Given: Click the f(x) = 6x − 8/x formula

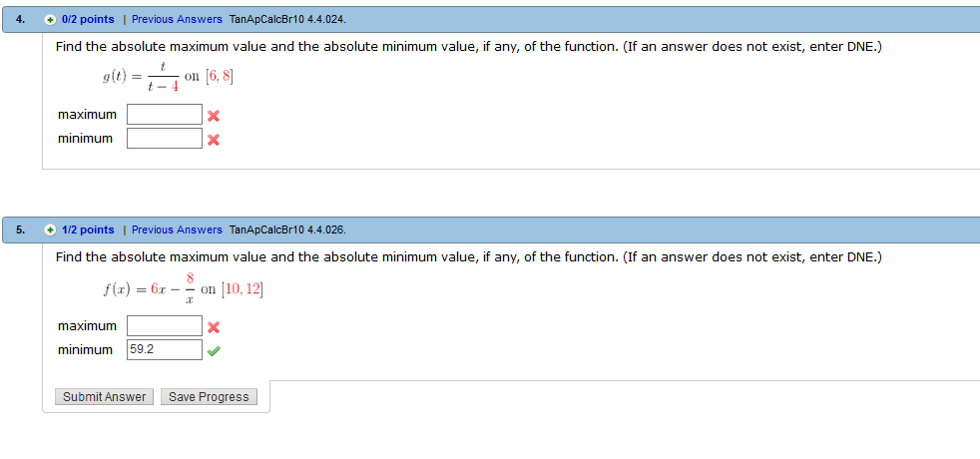Looking at the screenshot, I should coord(183,289).
